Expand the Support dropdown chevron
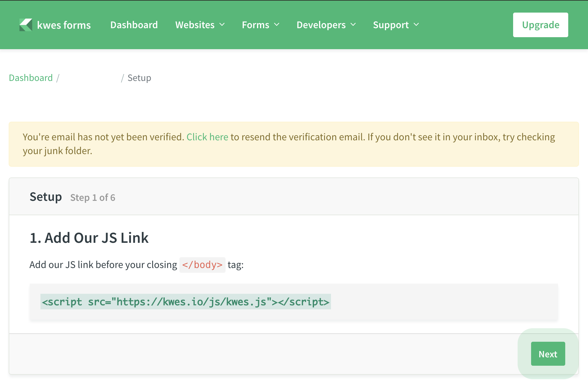 [x=416, y=25]
